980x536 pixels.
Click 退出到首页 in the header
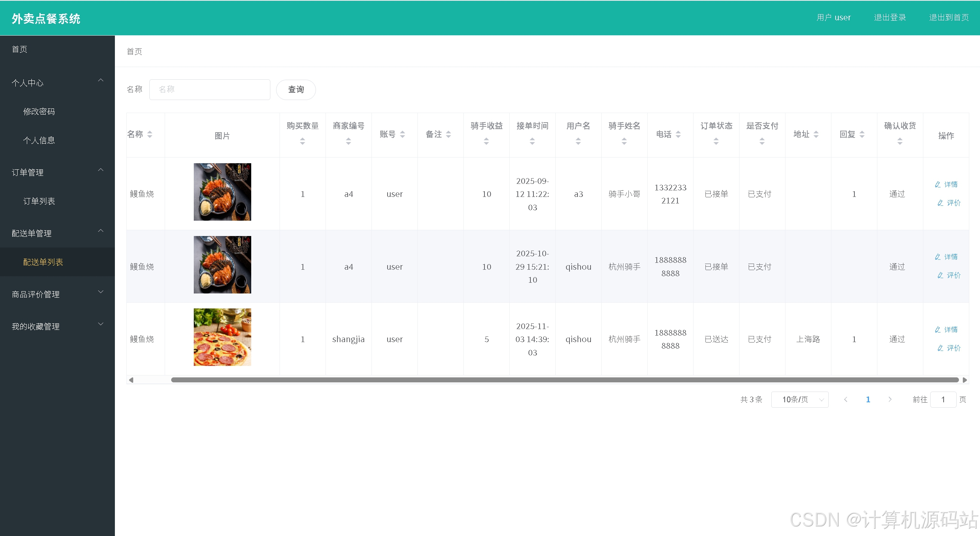tap(949, 18)
